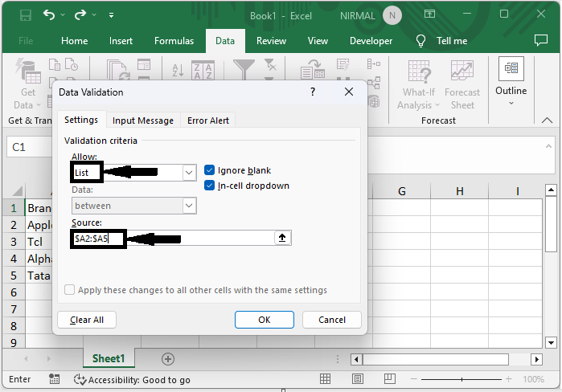Click OK in Data Validation dialog

(265, 320)
